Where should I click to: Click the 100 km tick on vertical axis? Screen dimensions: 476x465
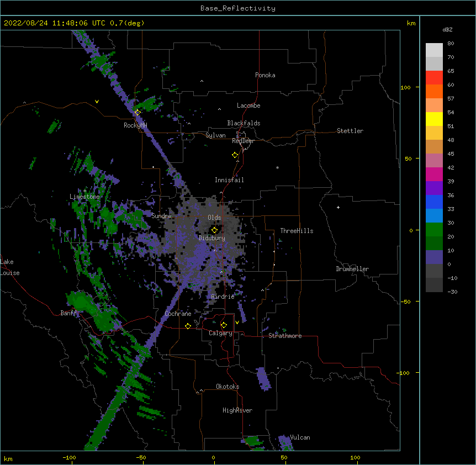(x=405, y=87)
